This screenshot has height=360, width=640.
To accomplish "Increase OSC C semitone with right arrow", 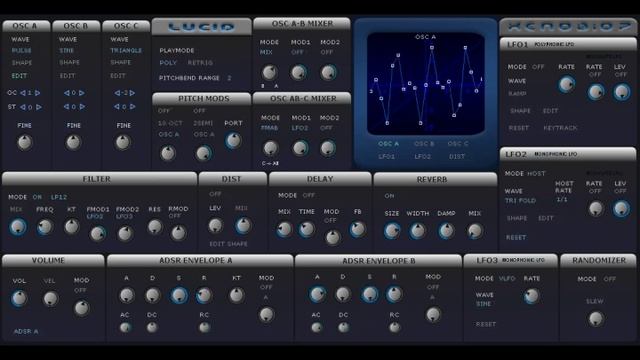I will pos(132,107).
